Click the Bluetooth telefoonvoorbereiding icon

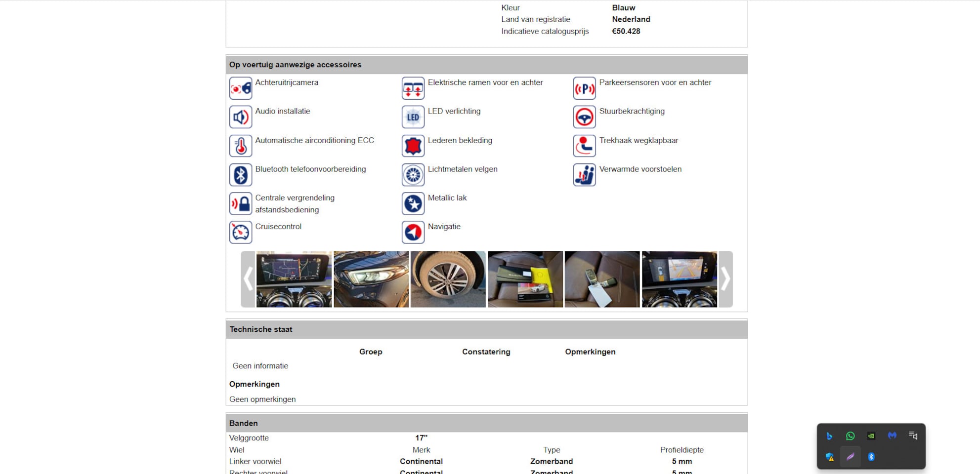tap(241, 175)
